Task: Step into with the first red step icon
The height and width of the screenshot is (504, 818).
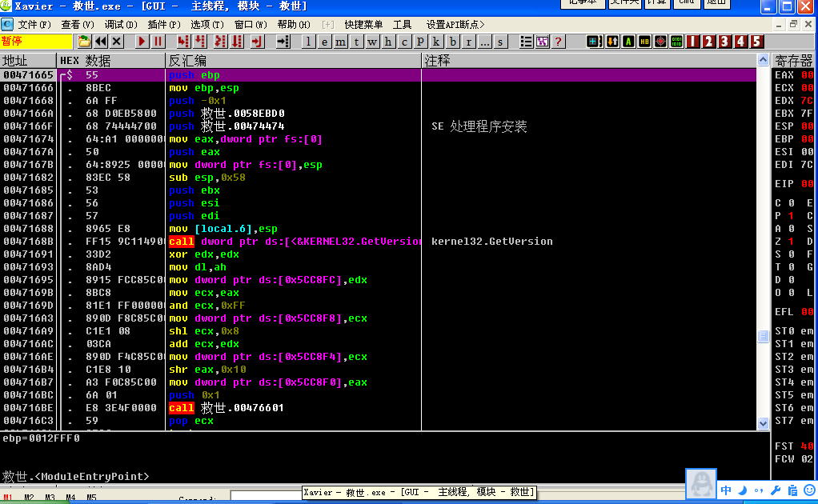Action: [x=183, y=42]
